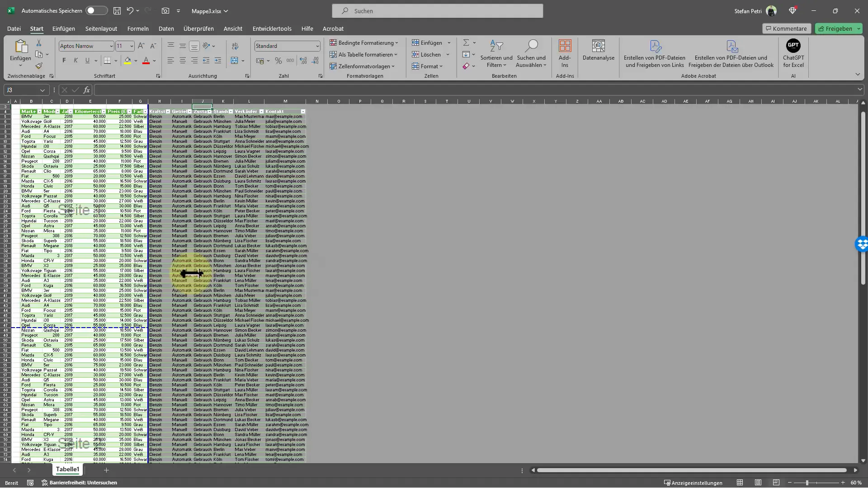The height and width of the screenshot is (488, 868).
Task: Click on cell J3 input field
Action: coord(202,107)
